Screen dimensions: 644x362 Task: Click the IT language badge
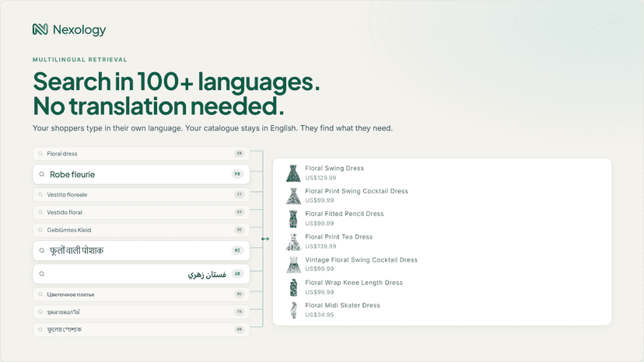pos(239,194)
